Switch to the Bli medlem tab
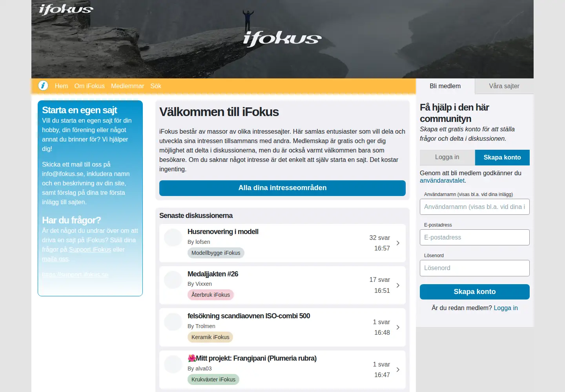This screenshot has width=565, height=392. (445, 86)
